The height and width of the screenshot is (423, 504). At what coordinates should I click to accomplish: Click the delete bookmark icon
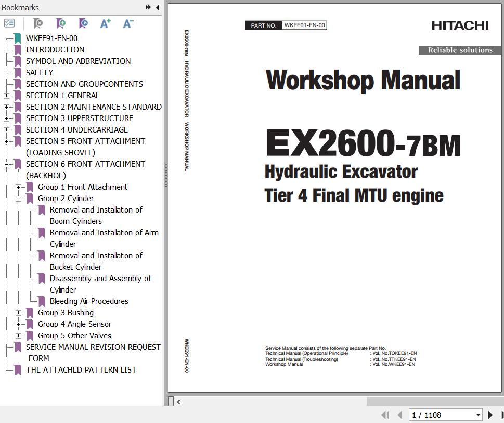pos(38,23)
